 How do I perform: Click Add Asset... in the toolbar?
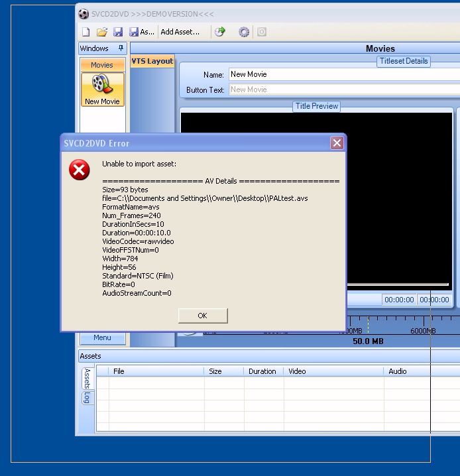click(180, 32)
